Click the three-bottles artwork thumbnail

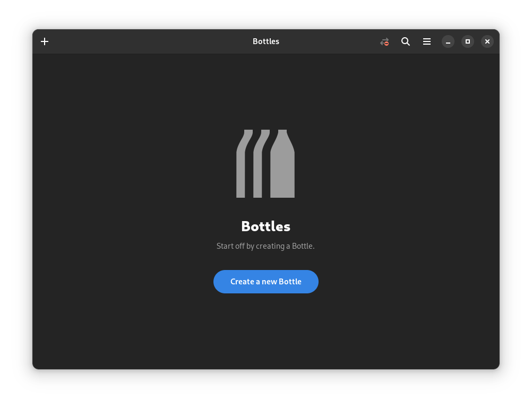pyautogui.click(x=265, y=163)
